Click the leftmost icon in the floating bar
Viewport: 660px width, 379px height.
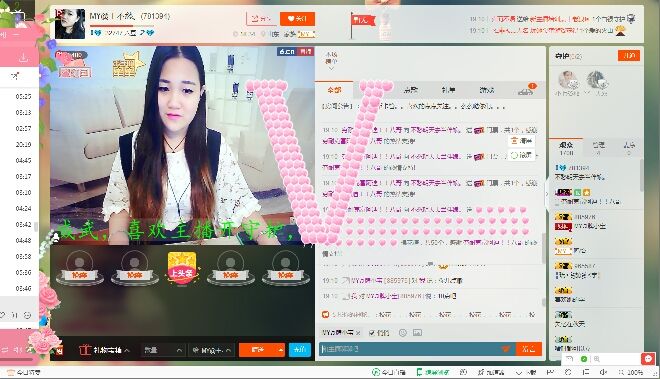(570, 359)
